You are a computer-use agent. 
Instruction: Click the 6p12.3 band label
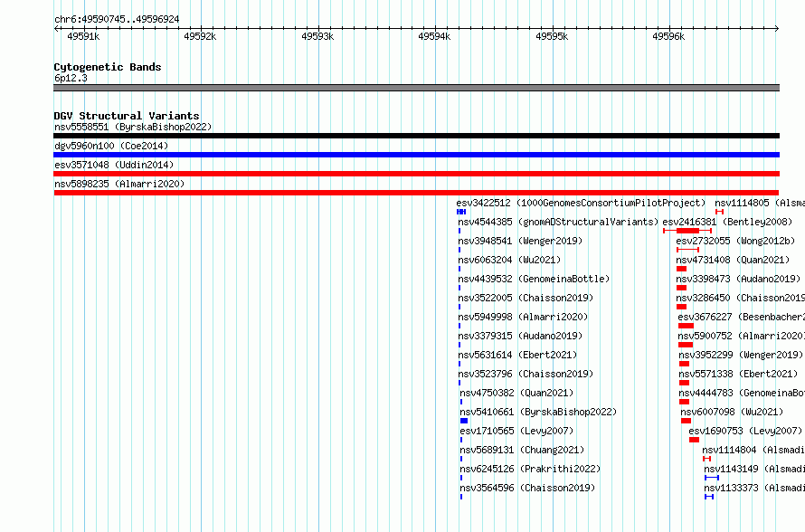[71, 78]
